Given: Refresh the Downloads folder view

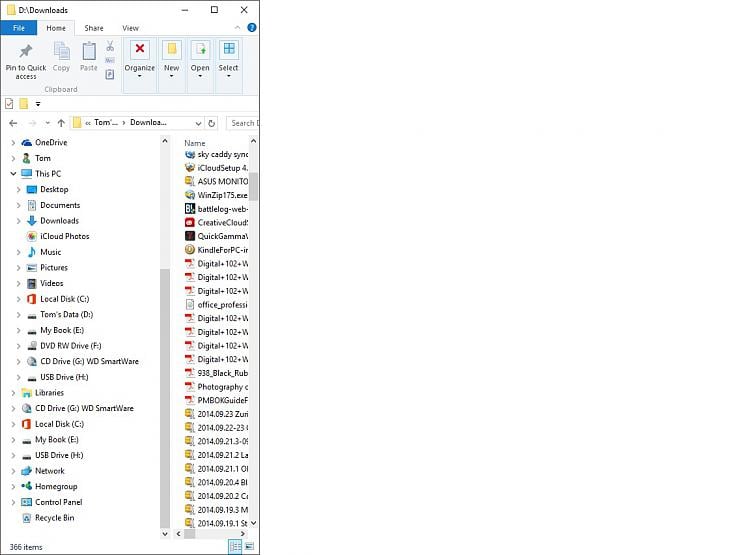Looking at the screenshot, I should tap(211, 123).
